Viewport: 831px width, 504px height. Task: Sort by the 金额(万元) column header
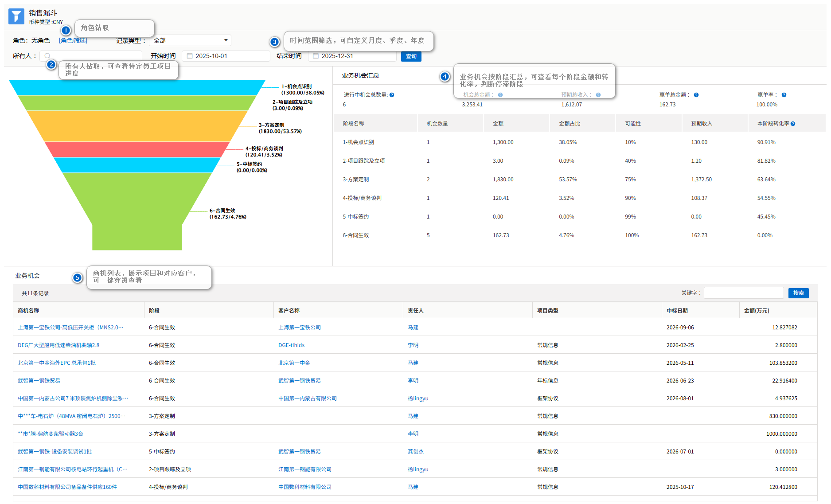tap(756, 311)
